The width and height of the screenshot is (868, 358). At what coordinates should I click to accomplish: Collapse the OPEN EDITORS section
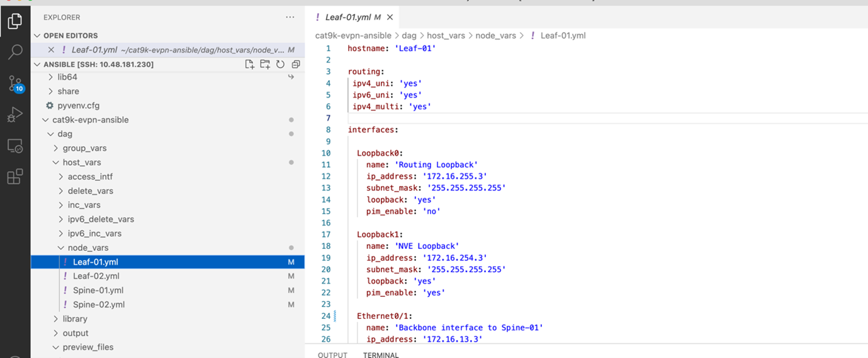pyautogui.click(x=38, y=36)
